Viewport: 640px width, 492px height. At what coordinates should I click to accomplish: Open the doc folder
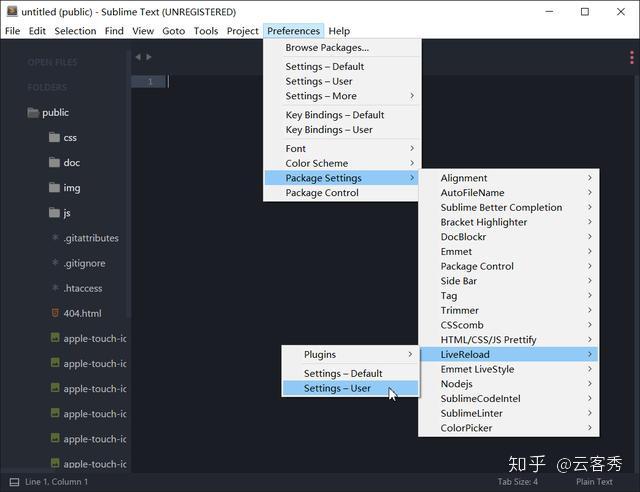coord(64,163)
